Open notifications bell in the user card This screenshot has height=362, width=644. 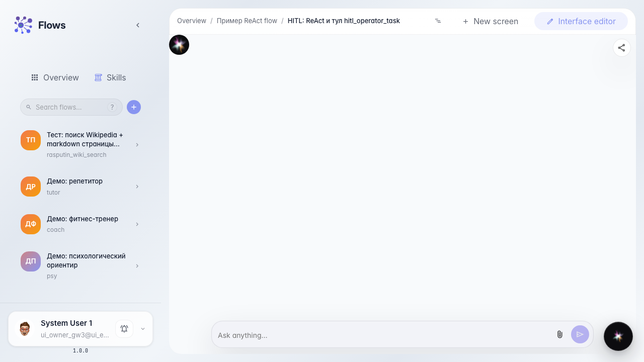coord(124,329)
